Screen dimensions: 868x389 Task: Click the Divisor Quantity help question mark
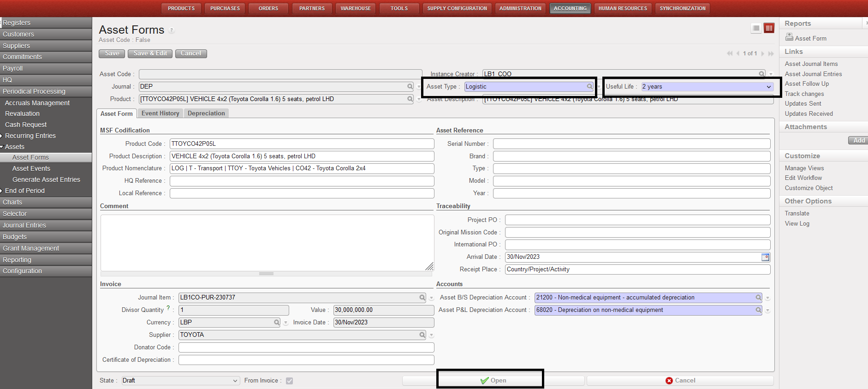(x=168, y=308)
